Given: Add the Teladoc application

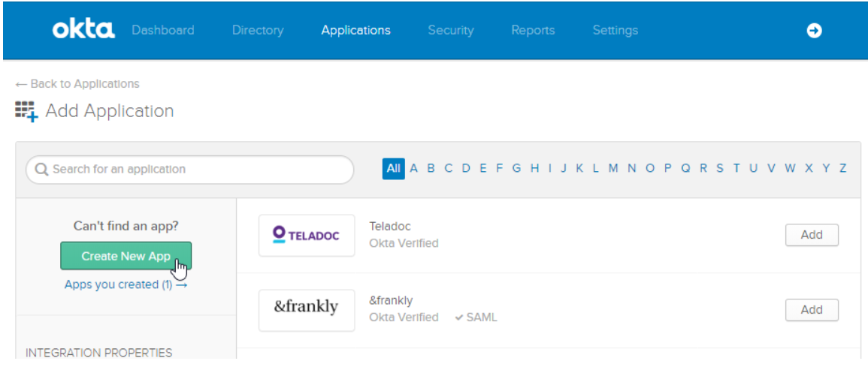Looking at the screenshot, I should (x=812, y=235).
